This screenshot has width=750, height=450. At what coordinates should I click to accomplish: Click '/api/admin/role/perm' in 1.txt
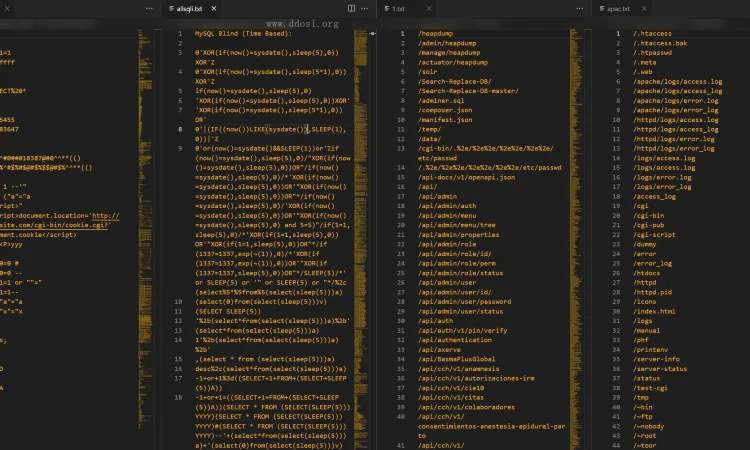click(x=456, y=263)
